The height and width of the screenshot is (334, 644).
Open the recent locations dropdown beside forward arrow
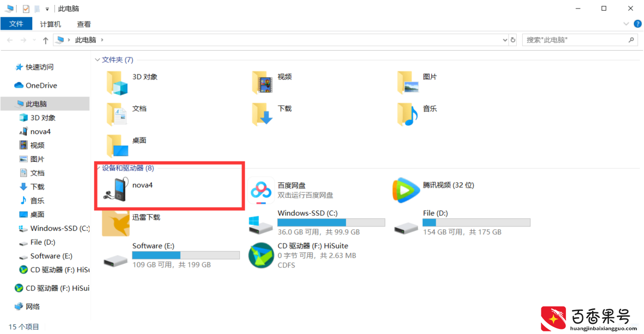click(34, 40)
